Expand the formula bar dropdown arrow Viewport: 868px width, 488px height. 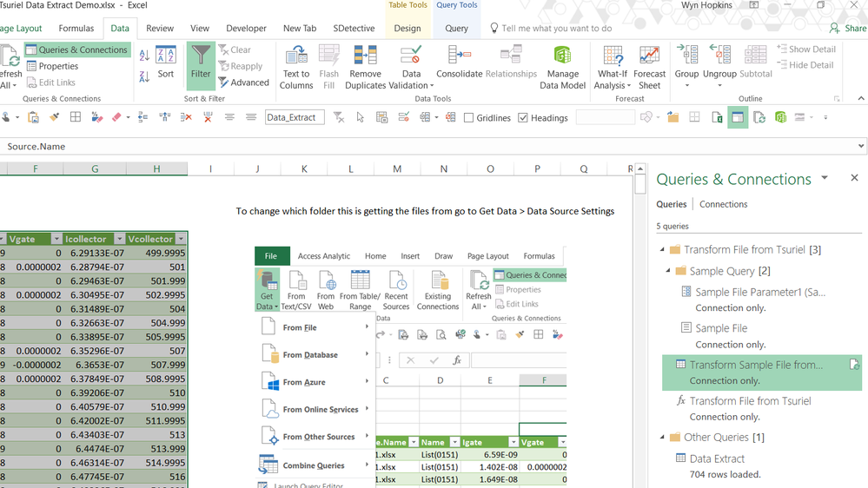[861, 147]
